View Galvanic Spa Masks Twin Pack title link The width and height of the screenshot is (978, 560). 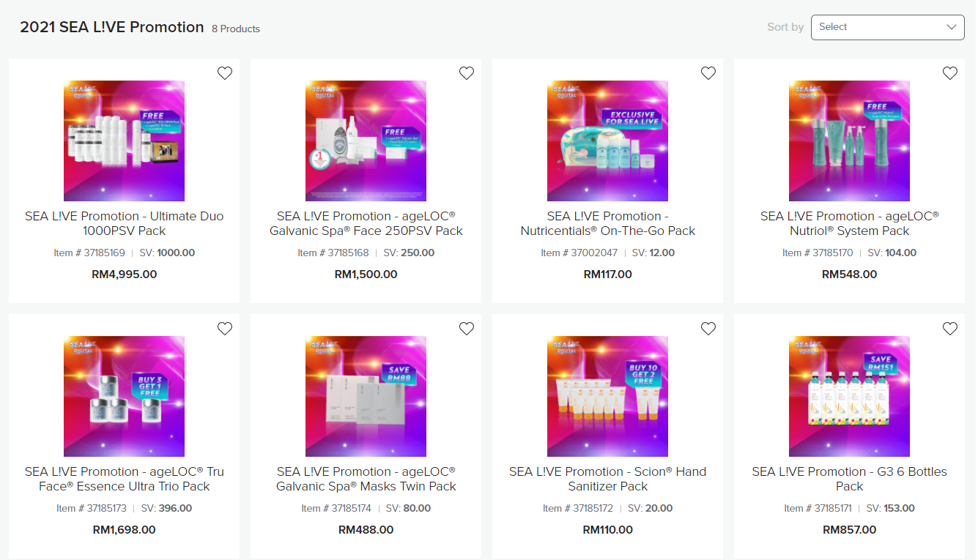click(366, 479)
